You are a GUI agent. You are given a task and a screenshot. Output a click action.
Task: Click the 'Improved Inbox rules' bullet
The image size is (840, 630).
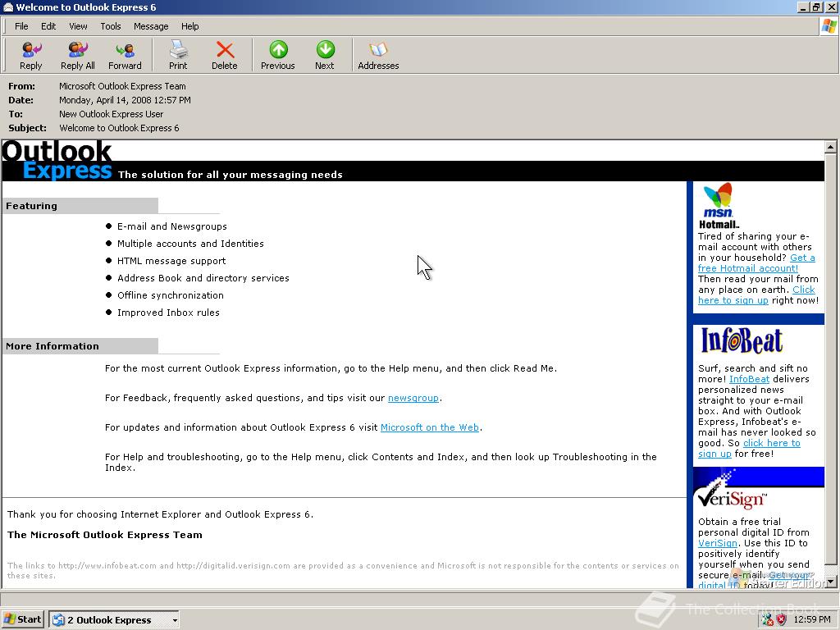(168, 313)
